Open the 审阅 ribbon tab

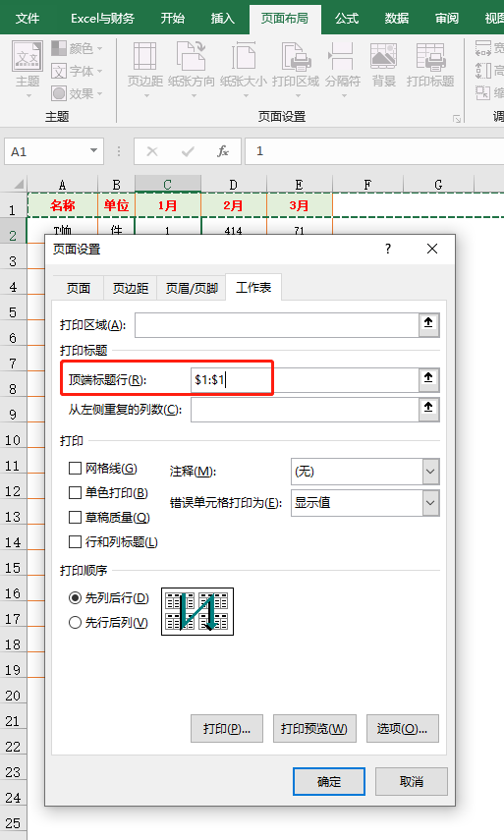447,19
